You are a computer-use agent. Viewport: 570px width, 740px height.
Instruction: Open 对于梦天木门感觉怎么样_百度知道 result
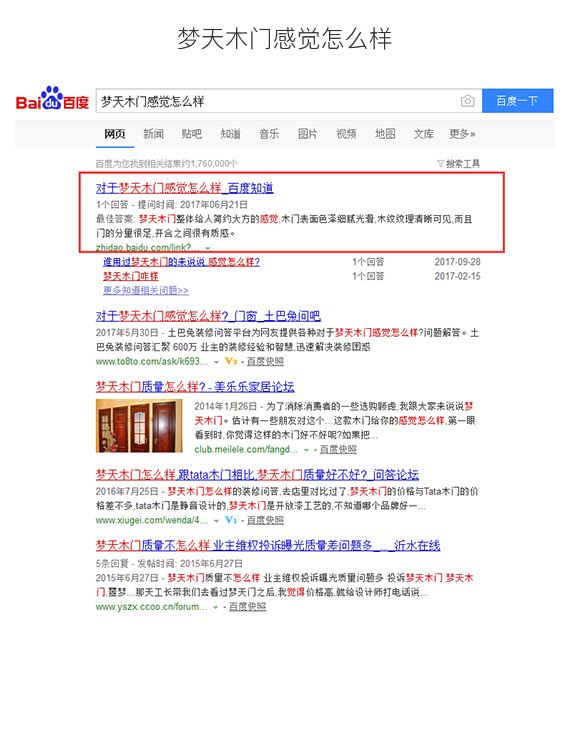pos(184,188)
